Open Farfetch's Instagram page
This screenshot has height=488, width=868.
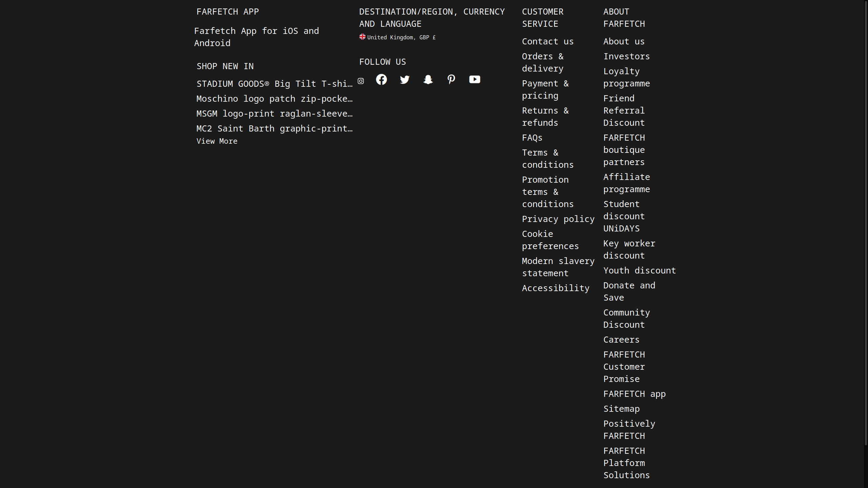click(x=361, y=81)
